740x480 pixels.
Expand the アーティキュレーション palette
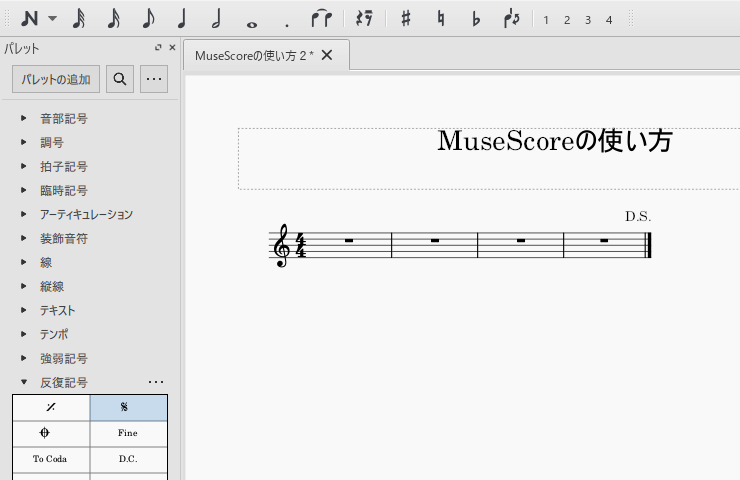tap(24, 214)
